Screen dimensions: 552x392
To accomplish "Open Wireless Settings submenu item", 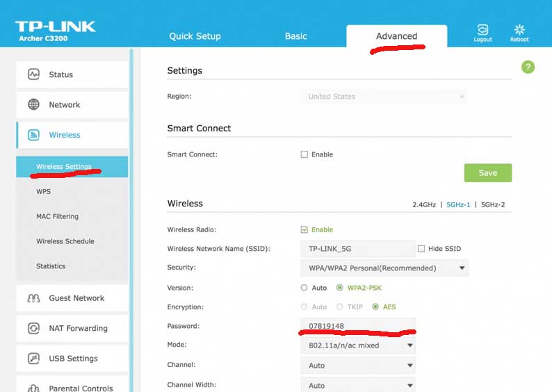I will [x=72, y=167].
